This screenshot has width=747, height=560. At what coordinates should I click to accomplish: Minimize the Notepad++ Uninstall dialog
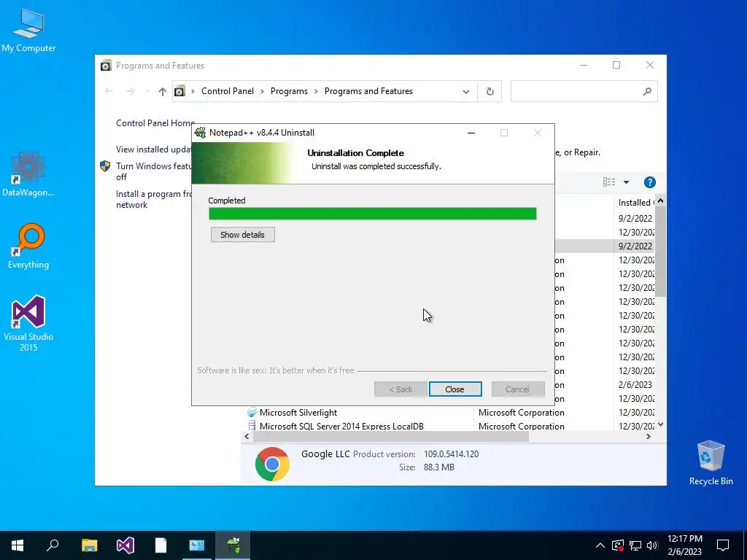click(471, 133)
